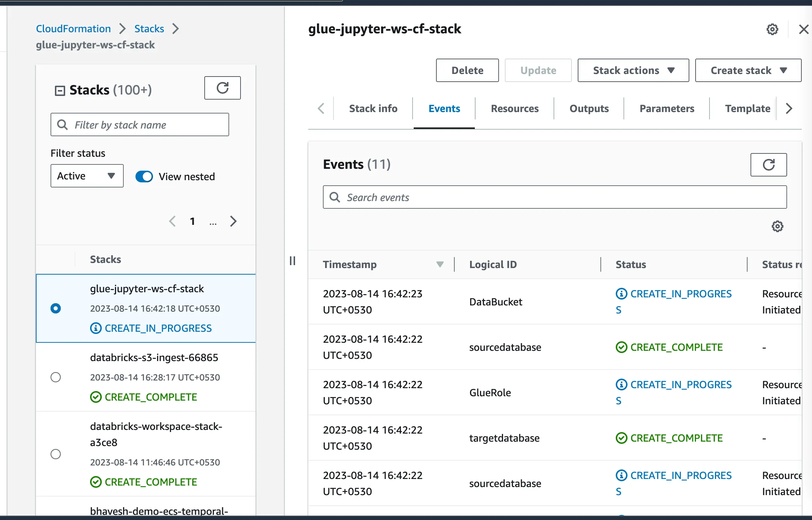Sort by Timestamp column arrow
This screenshot has height=520, width=812.
[440, 264]
